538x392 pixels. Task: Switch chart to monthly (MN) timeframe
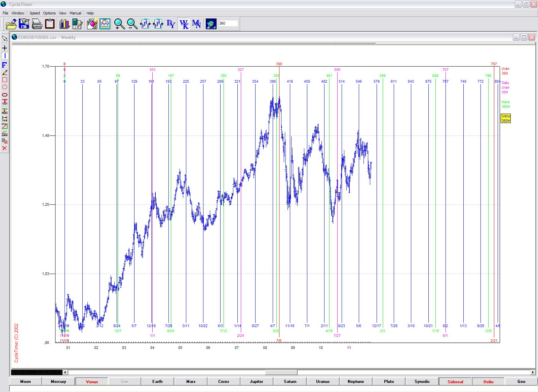(196, 24)
